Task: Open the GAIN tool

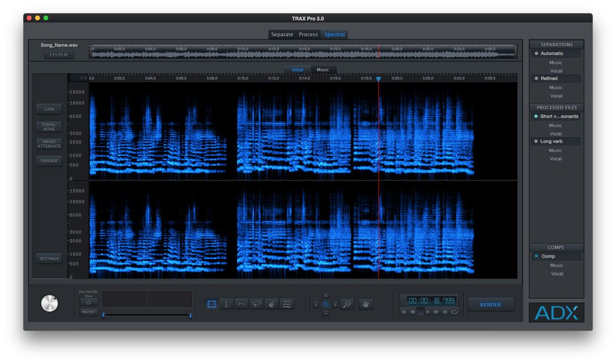Action: [x=49, y=109]
